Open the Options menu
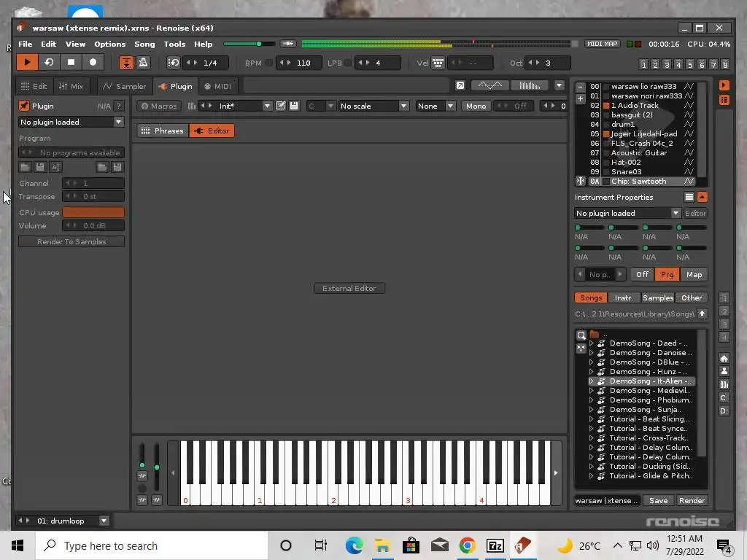The width and height of the screenshot is (747, 560). (x=109, y=44)
